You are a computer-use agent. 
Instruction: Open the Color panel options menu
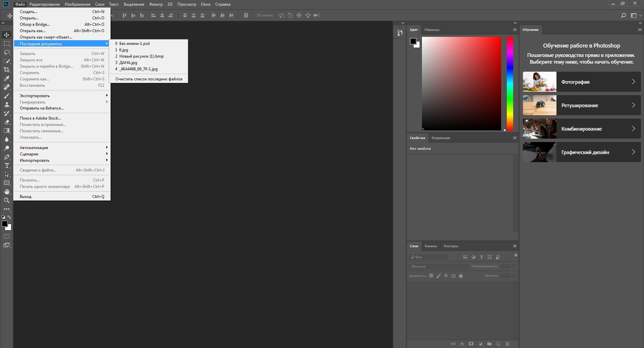pyautogui.click(x=515, y=30)
